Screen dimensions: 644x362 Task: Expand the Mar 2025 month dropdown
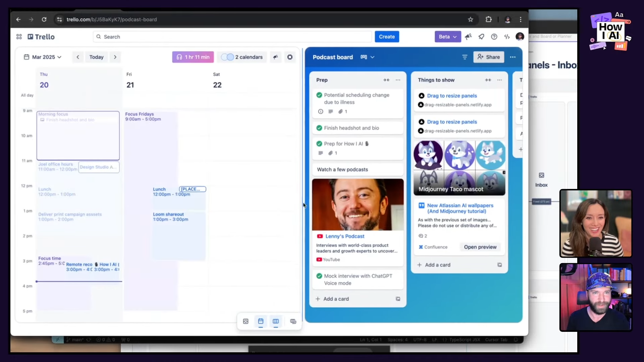43,57
